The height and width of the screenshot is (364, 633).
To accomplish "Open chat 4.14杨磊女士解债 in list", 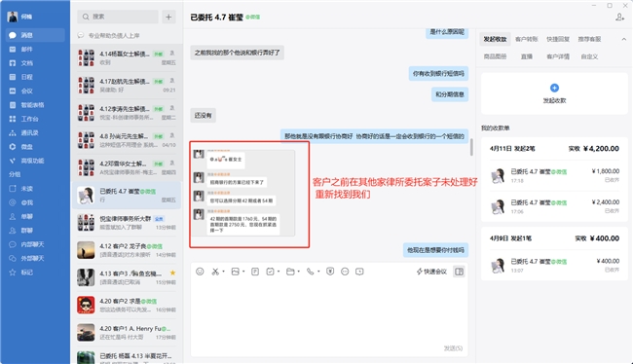I will click(x=127, y=57).
